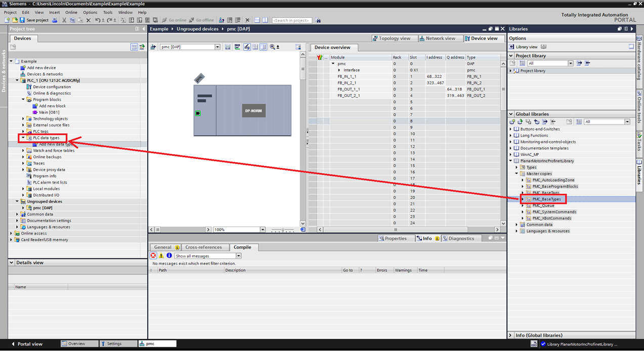Open the pmc [DAP] device dropdown
644x351 pixels.
click(218, 47)
